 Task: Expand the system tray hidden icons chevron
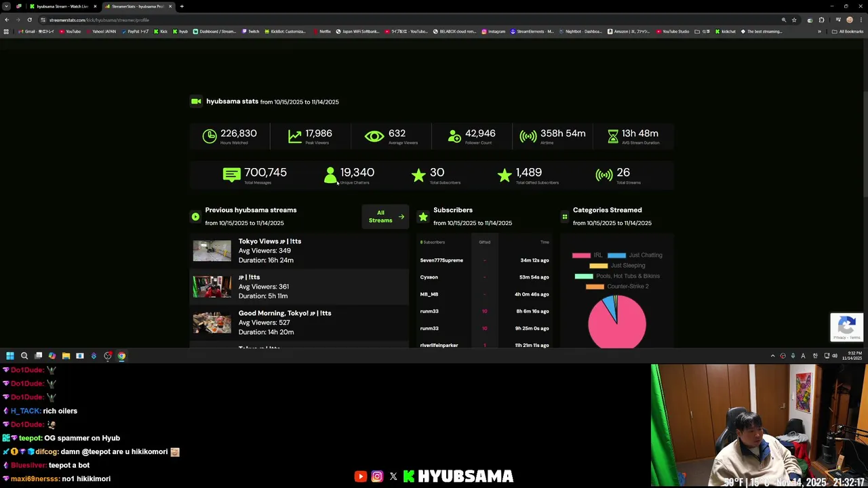pyautogui.click(x=772, y=356)
